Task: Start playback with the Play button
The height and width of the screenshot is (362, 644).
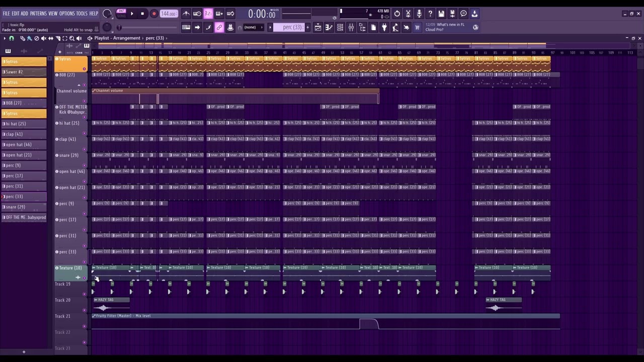Action: 132,14
